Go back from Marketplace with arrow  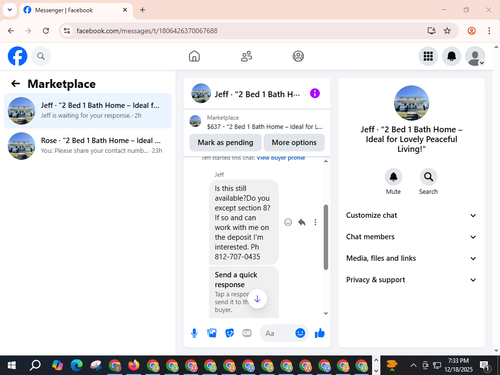click(x=16, y=84)
